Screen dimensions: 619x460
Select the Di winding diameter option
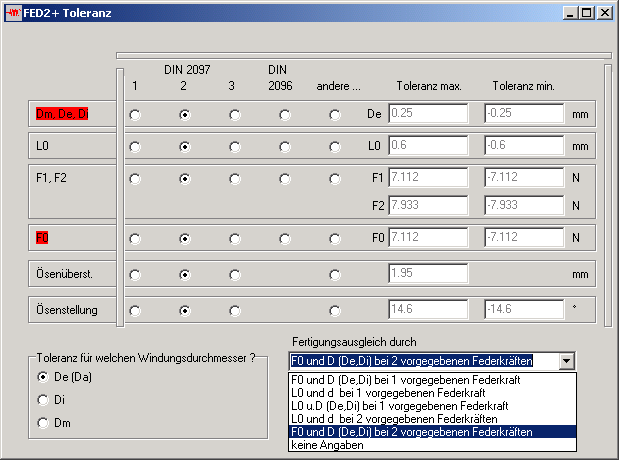click(x=42, y=399)
